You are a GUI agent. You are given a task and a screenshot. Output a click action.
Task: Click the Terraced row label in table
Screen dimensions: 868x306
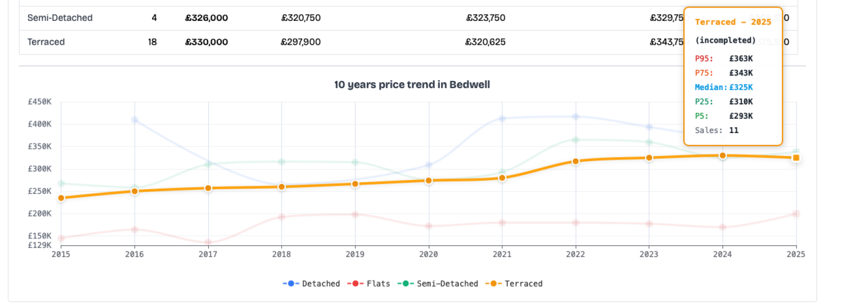pos(46,42)
